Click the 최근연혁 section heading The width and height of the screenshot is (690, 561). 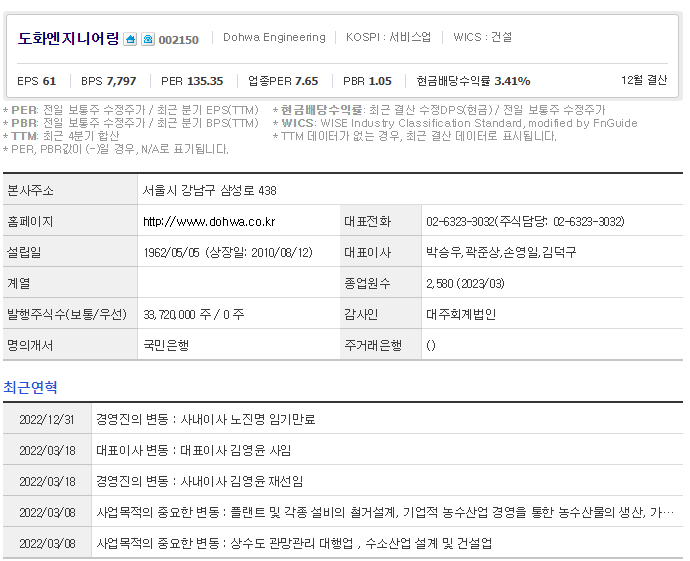[x=30, y=387]
